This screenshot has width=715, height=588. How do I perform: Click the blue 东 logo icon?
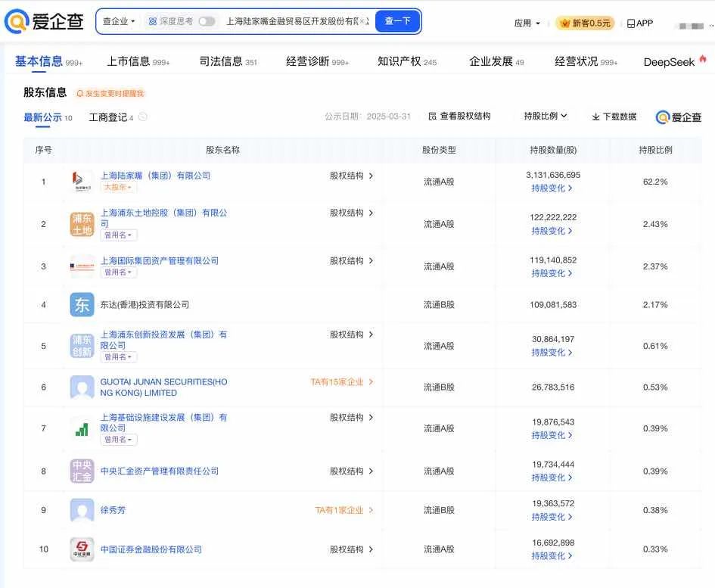click(x=82, y=305)
